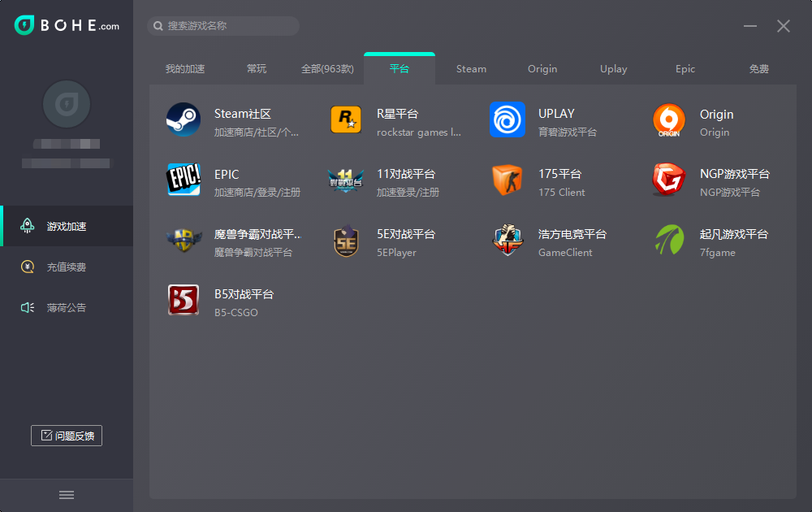Switch to the Uplay tab
This screenshot has height=512, width=812.
(614, 69)
